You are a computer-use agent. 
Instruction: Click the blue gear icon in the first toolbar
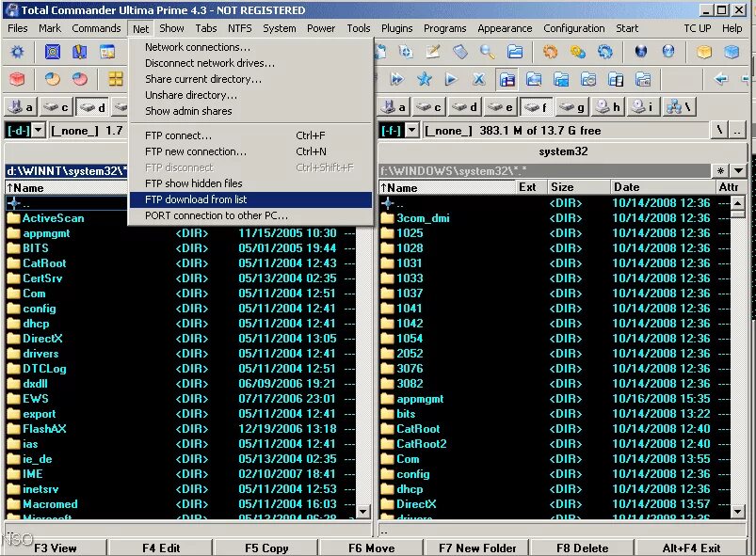point(17,52)
